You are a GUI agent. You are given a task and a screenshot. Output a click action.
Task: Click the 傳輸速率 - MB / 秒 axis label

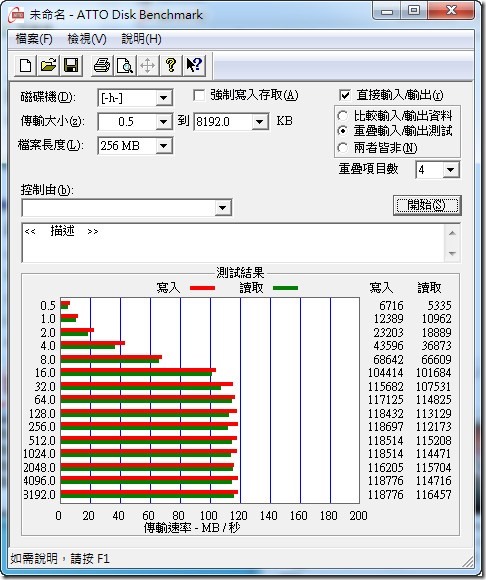click(x=192, y=527)
